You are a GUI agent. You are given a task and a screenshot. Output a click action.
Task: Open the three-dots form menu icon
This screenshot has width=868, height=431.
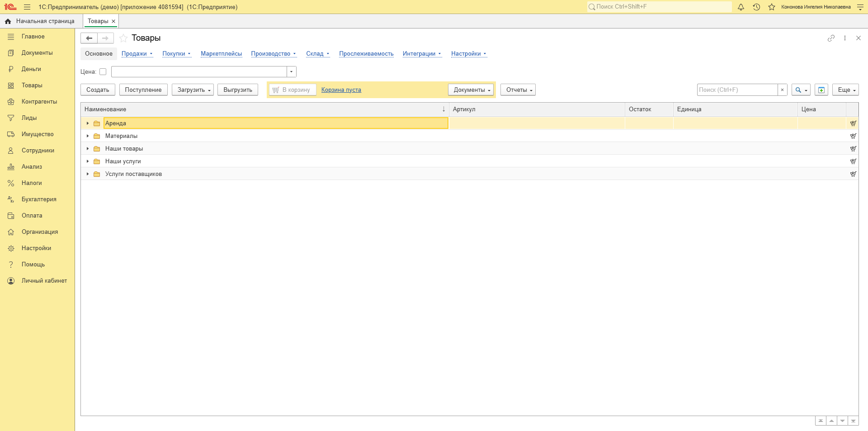click(844, 38)
